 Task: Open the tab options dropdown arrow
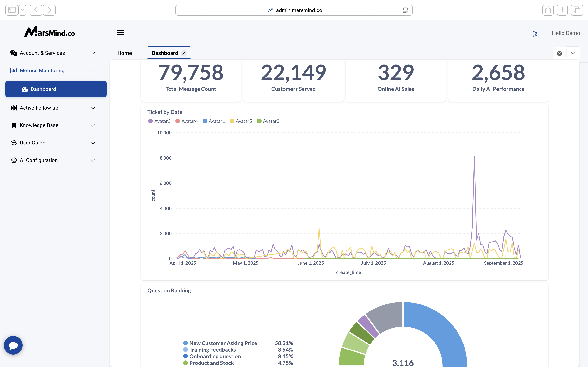pyautogui.click(x=573, y=53)
